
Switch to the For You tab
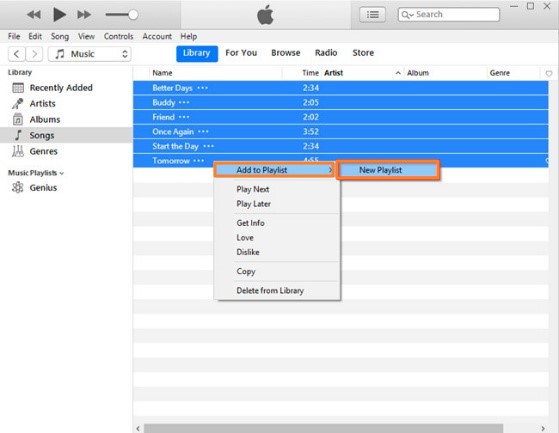click(241, 53)
